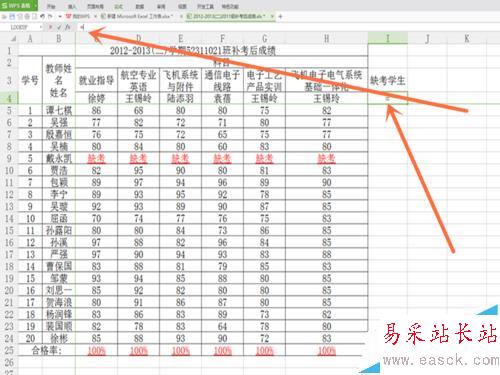Open the WPS 表格 application menu
The width and height of the screenshot is (500, 375).
pos(18,6)
